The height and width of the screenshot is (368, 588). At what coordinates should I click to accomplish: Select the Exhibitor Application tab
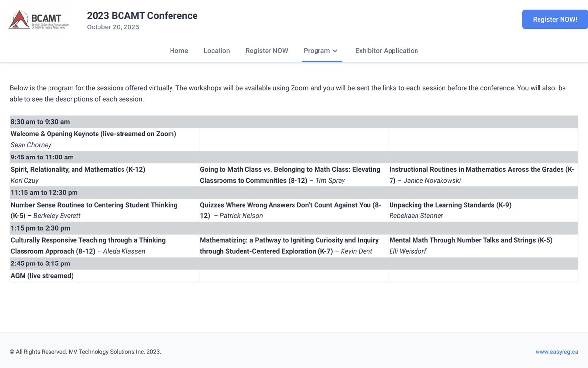[x=386, y=50]
